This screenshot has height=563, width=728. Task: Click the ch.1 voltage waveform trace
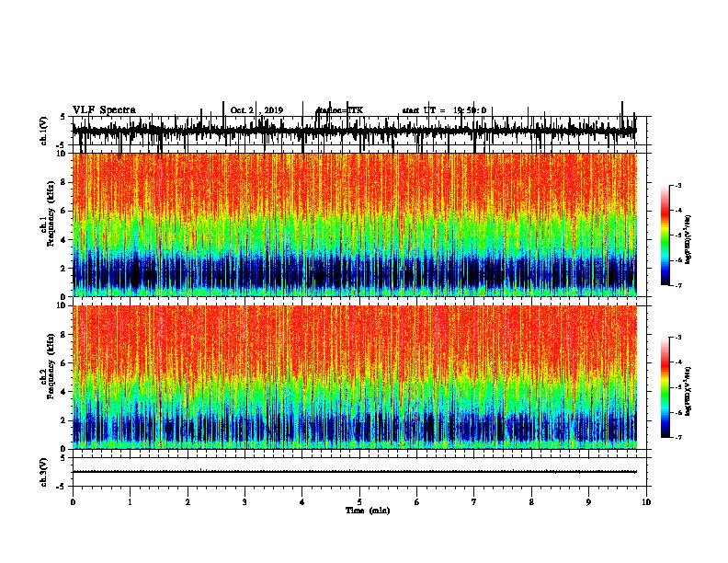tap(354, 131)
